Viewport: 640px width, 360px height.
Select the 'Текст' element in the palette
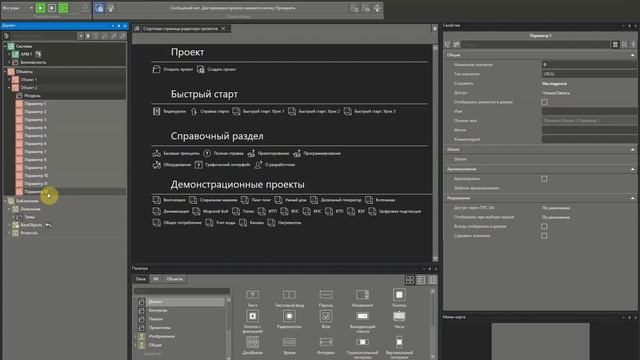coord(252,298)
